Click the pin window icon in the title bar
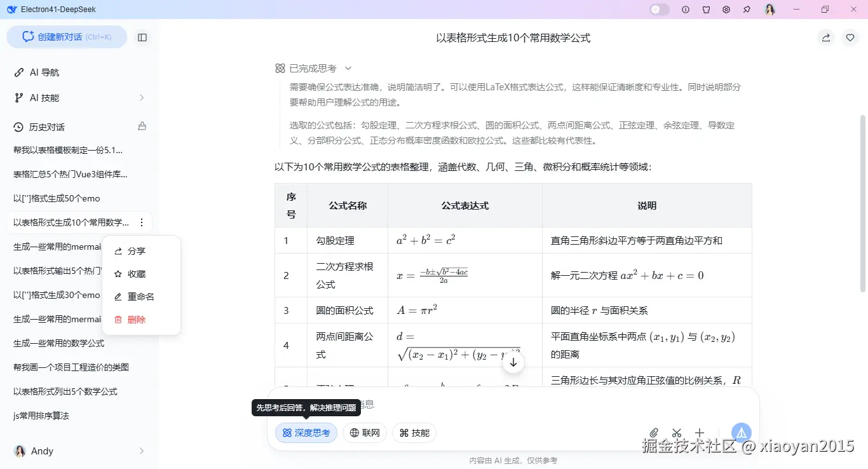868x469 pixels. coord(747,10)
